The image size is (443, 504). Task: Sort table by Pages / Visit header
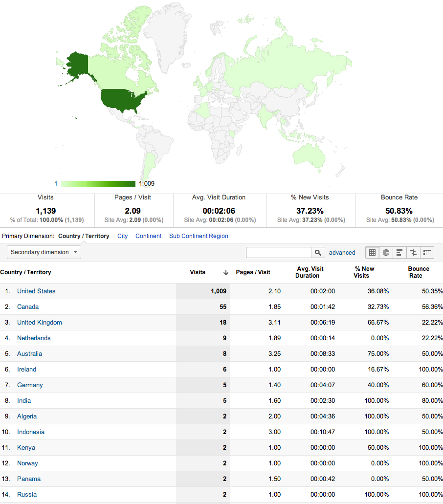coord(253,272)
